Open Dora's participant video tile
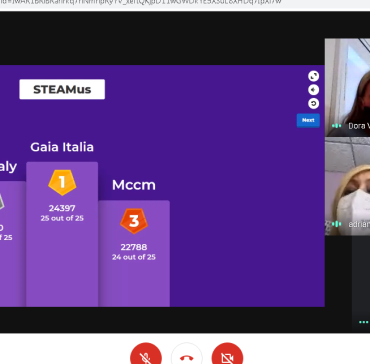Viewport: 370px width, 364px height. click(x=347, y=87)
